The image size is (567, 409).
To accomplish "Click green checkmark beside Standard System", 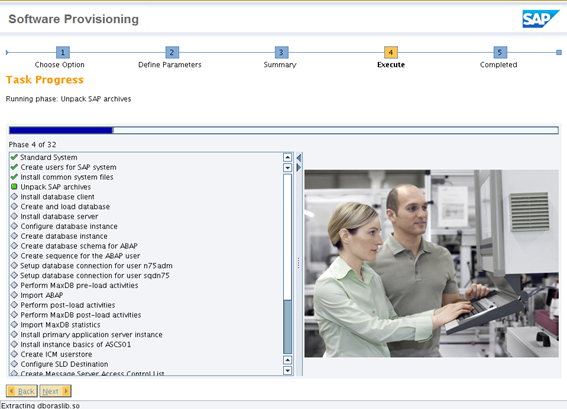I will point(14,157).
